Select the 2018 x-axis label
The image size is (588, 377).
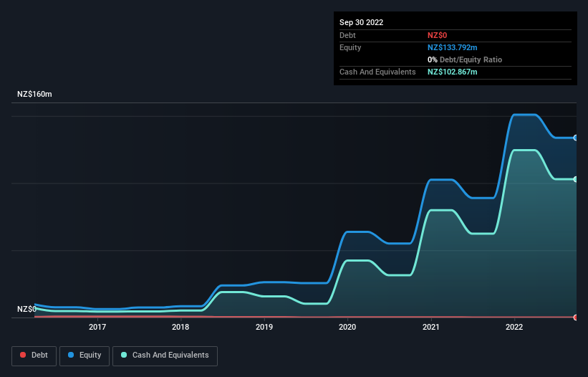(180, 327)
